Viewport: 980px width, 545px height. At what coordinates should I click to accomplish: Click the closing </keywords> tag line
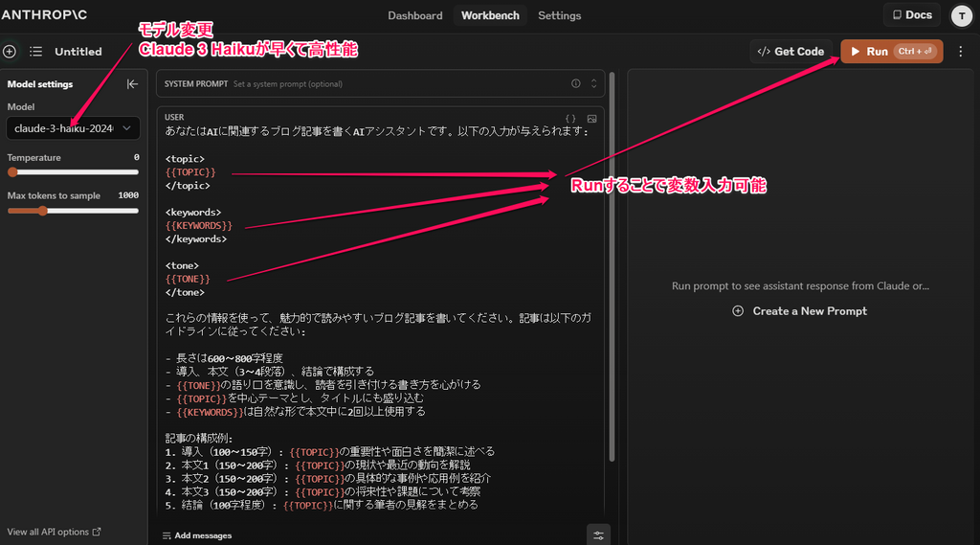[195, 239]
